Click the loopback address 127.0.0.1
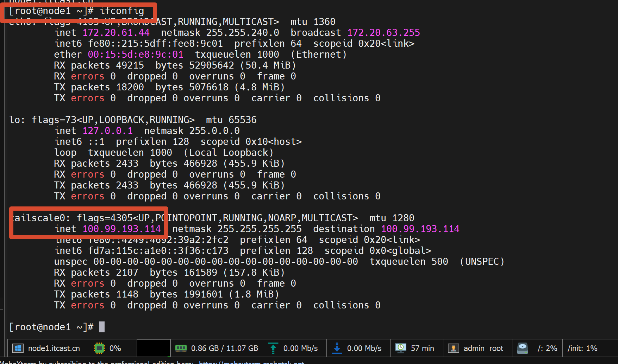Image resolution: width=618 pixels, height=364 pixels. [107, 131]
